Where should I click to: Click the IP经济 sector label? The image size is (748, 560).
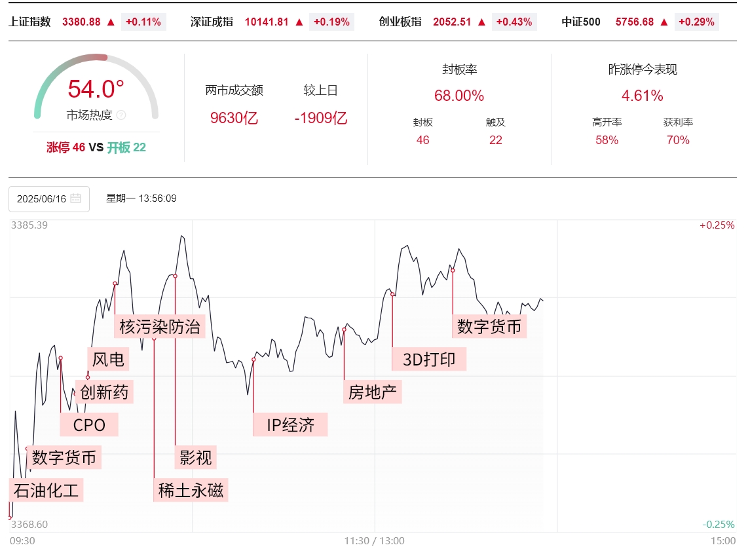pos(290,425)
